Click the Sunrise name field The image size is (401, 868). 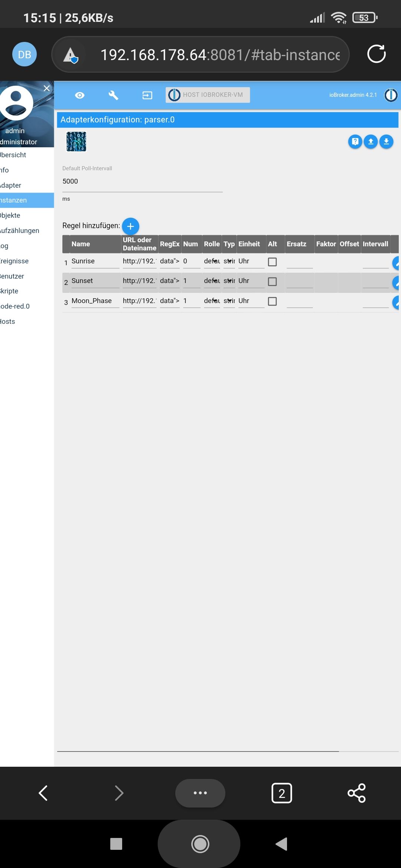[95, 262]
